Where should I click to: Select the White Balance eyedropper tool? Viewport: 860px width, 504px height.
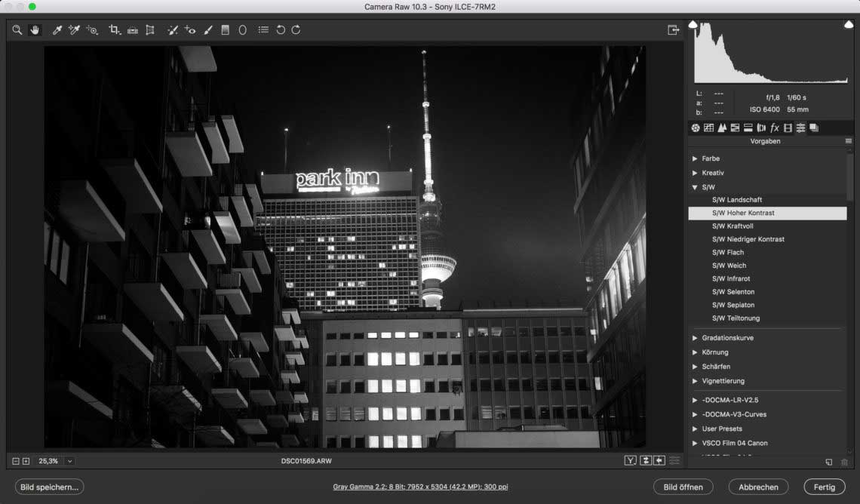[57, 30]
